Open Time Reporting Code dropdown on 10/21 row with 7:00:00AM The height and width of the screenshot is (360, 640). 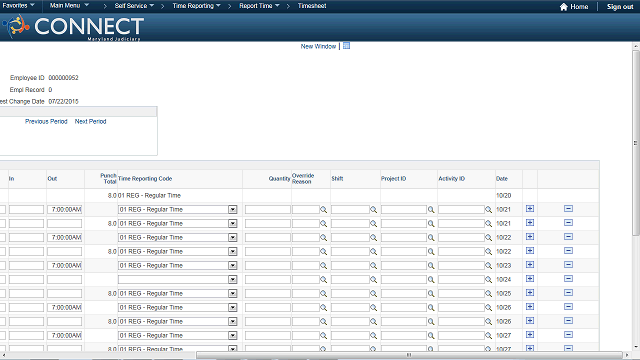pos(232,209)
